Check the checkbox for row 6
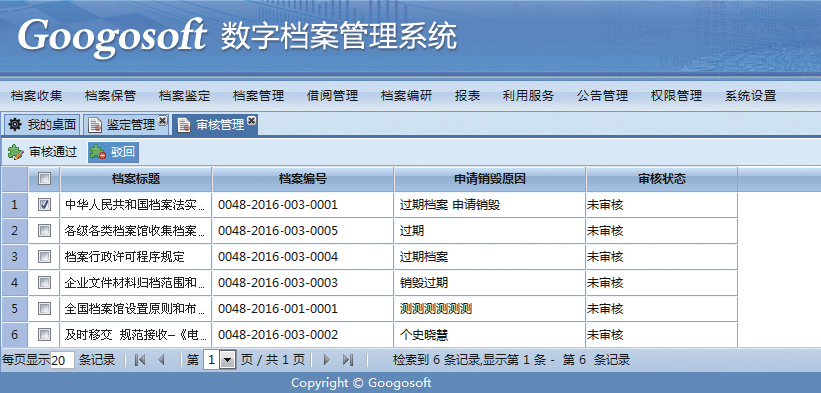This screenshot has width=821, height=393. click(x=45, y=334)
